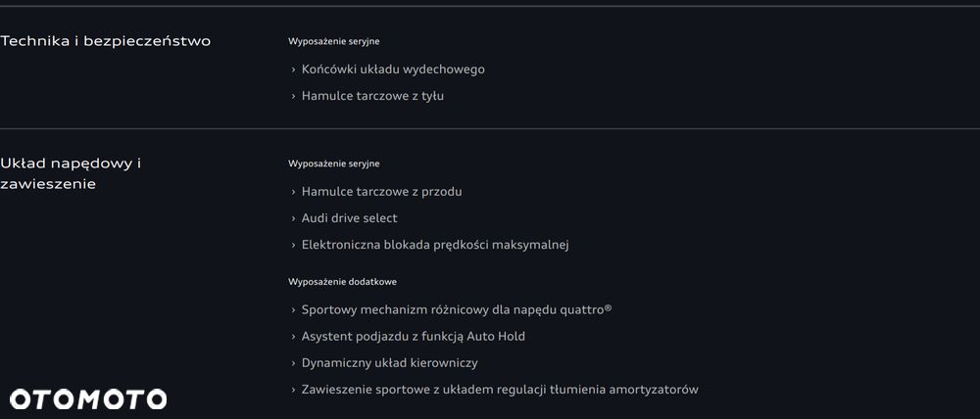This screenshot has width=980, height=419.
Task: Select Technika i bezpieczeństwo section heading
Action: tap(106, 41)
